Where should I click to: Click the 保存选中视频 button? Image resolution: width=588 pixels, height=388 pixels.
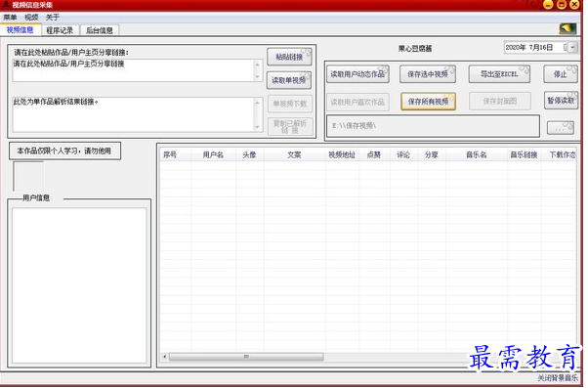point(428,74)
